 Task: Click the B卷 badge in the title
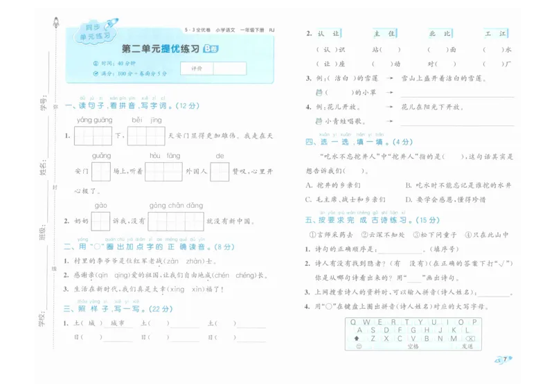[x=211, y=48]
